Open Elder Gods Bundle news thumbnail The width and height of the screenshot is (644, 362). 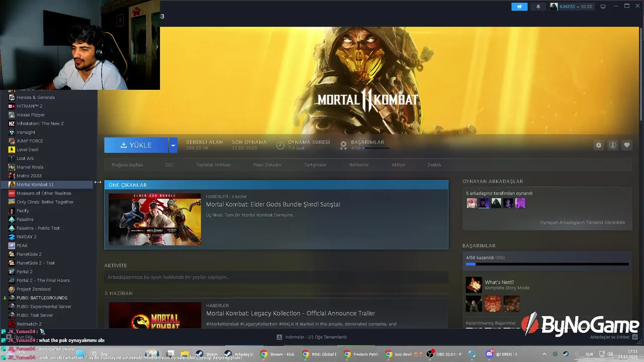pos(154,219)
